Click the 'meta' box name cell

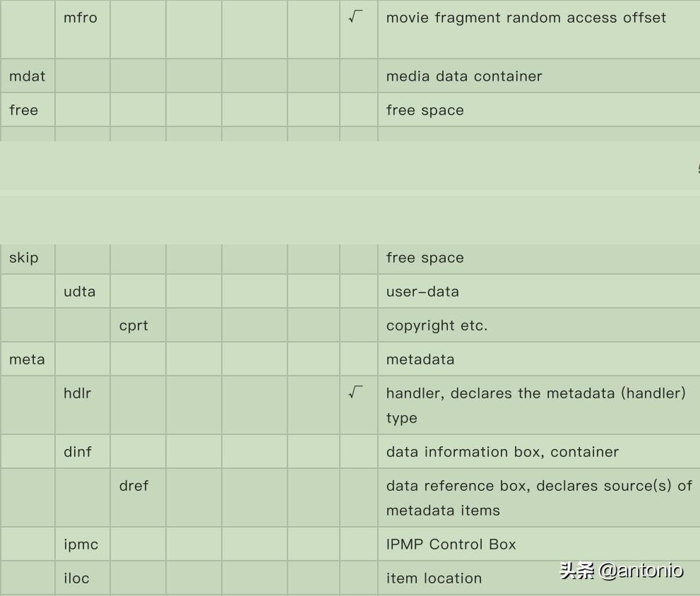point(27,359)
